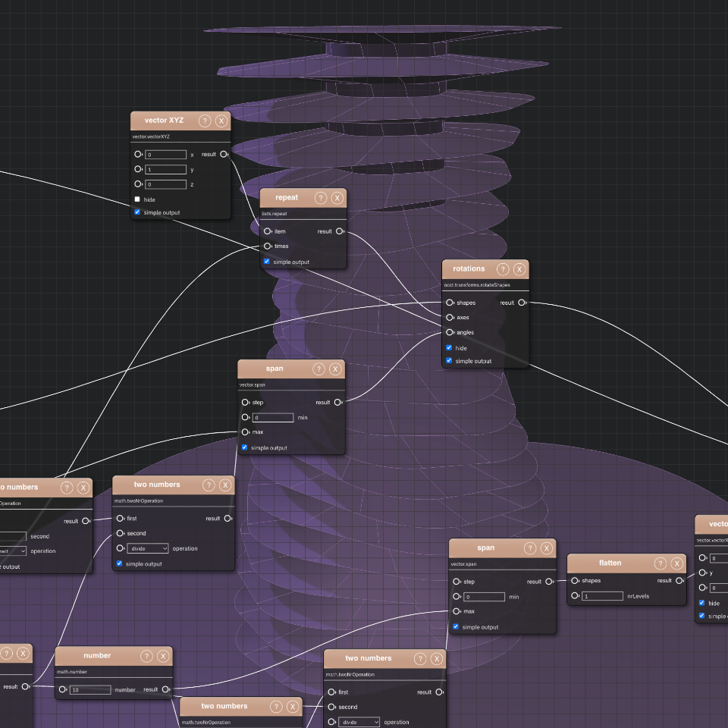Uncheck simple output on two numbers above number node

click(x=119, y=563)
